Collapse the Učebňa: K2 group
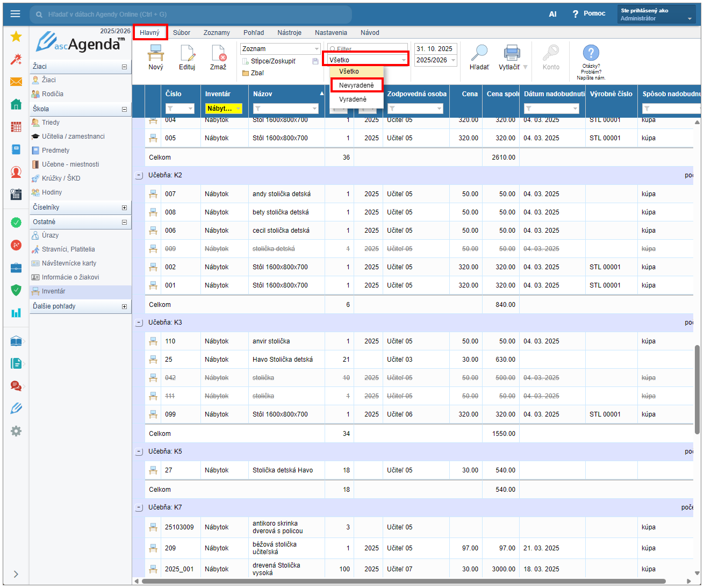This screenshot has height=588, width=704. click(x=139, y=175)
